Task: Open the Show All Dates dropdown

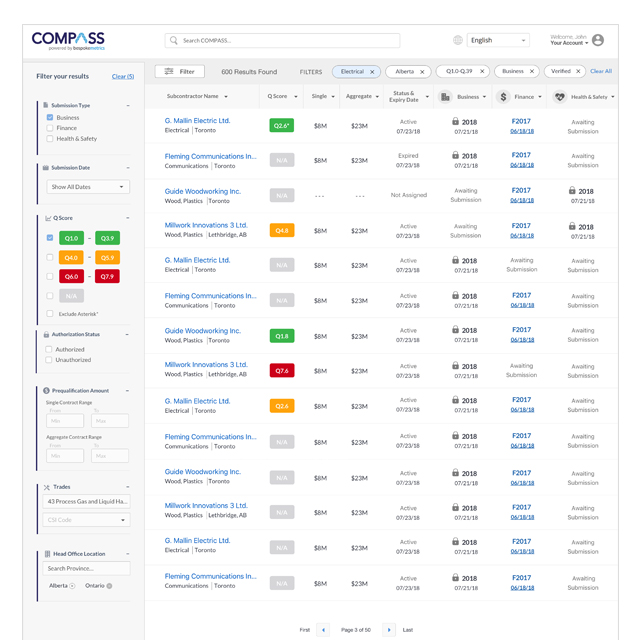Action: coord(88,187)
